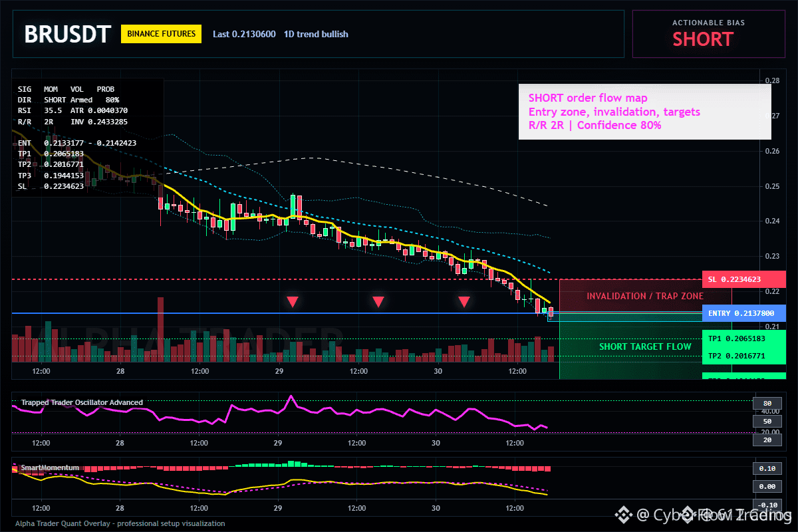Click the Alpha Trader Quant Overlay footer text
The image size is (798, 532).
click(120, 523)
